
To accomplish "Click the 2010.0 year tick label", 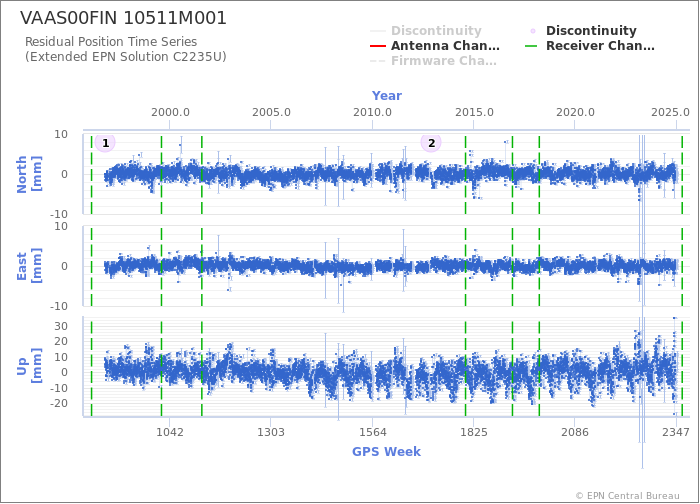I will [x=372, y=112].
